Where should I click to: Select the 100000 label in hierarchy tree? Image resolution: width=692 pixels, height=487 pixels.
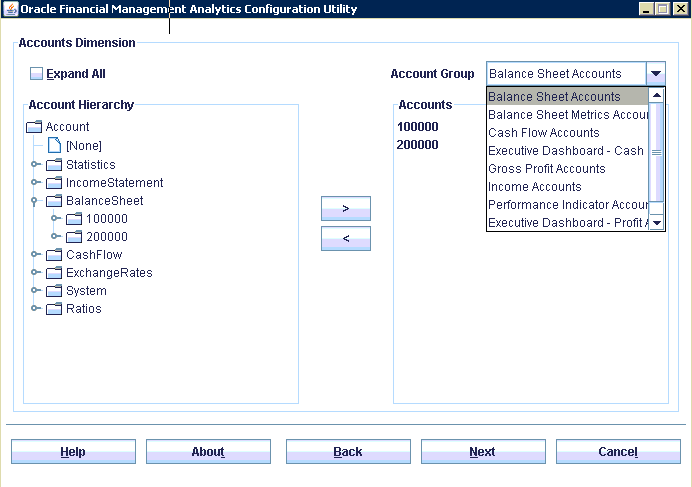[107, 219]
